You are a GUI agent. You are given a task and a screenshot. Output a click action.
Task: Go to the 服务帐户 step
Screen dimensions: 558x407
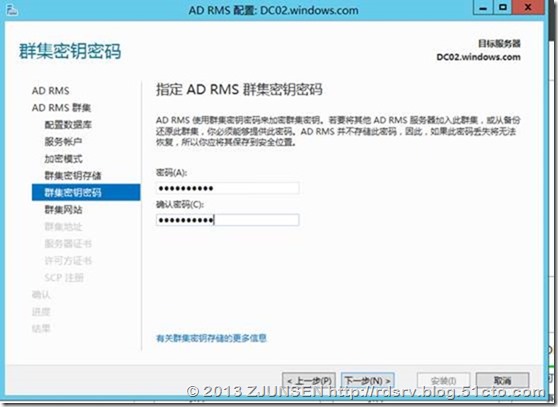pos(63,142)
